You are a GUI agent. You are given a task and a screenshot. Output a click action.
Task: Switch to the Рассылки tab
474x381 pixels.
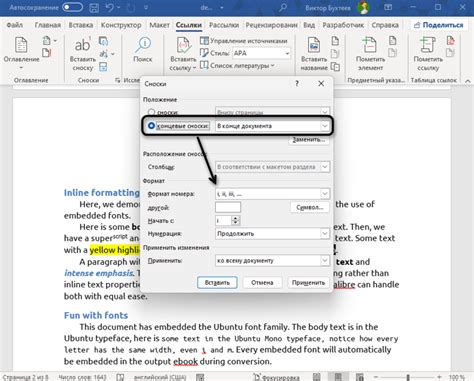coord(224,25)
